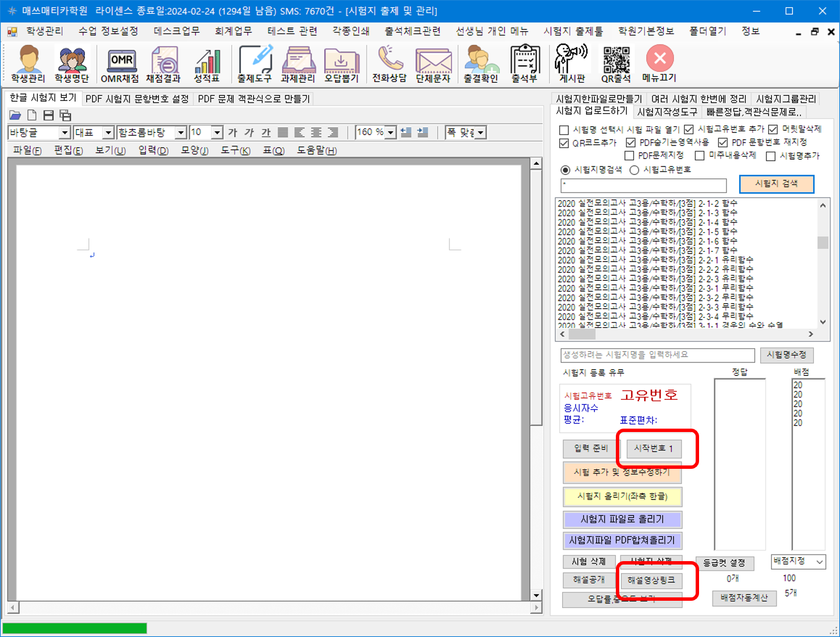Click the red 메뉴끄기 icon

pos(660,64)
